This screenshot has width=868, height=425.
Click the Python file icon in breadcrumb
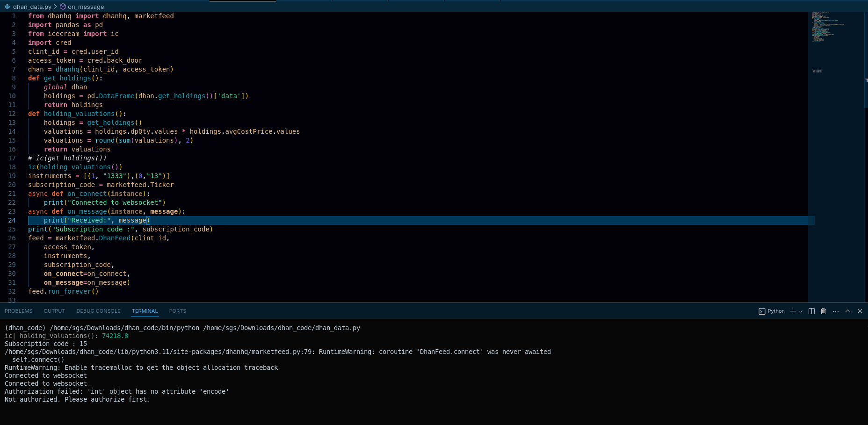(7, 7)
